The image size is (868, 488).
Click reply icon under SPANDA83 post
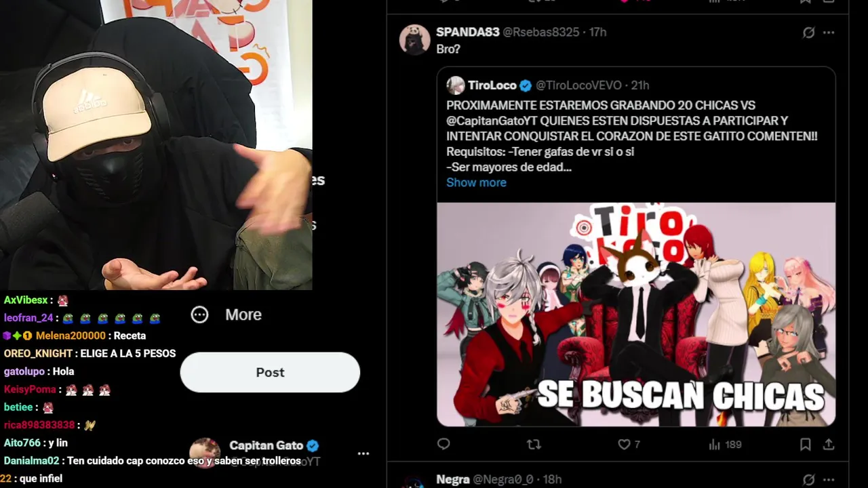tap(443, 445)
